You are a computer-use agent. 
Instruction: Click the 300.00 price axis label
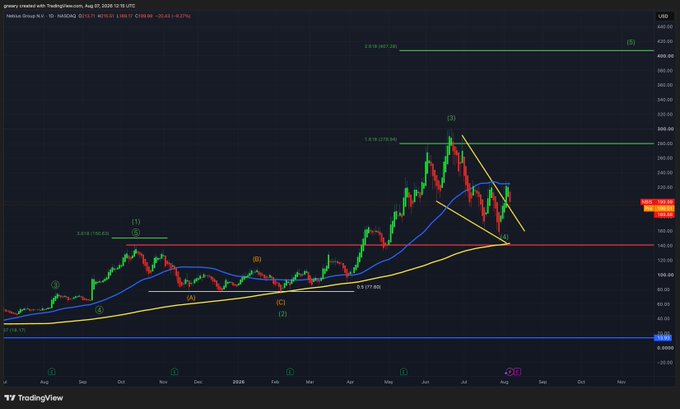[665, 129]
